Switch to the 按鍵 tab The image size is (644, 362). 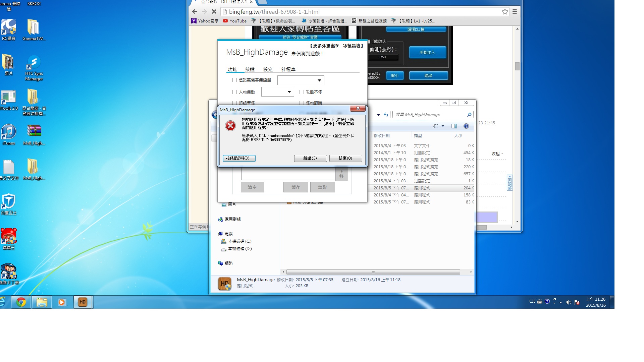click(250, 69)
